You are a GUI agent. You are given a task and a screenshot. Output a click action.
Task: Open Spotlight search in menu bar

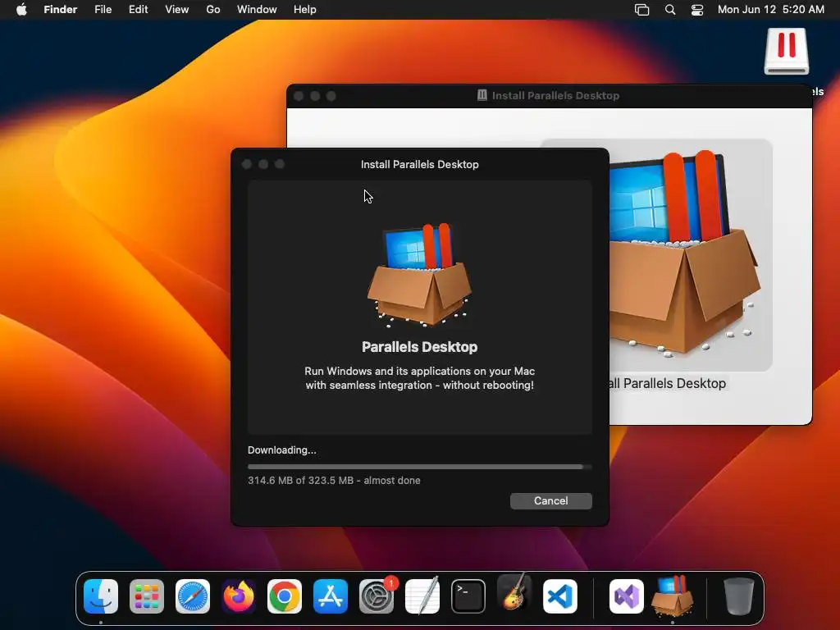[x=669, y=10]
